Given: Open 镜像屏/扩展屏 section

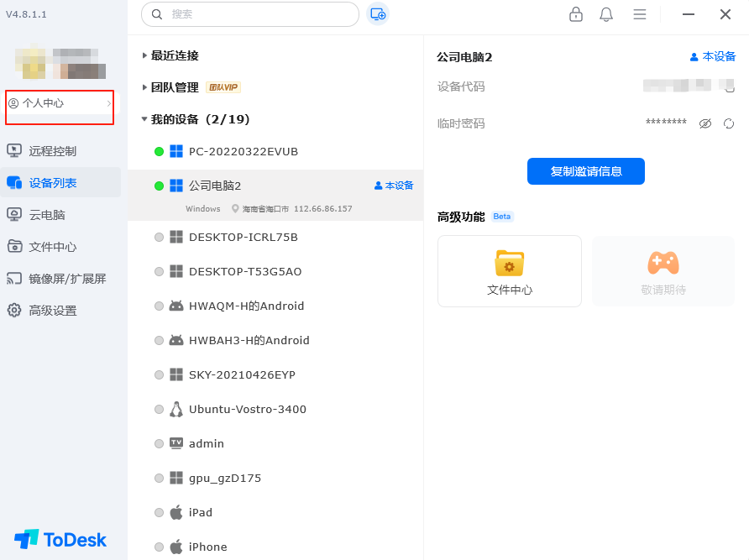Looking at the screenshot, I should point(60,279).
